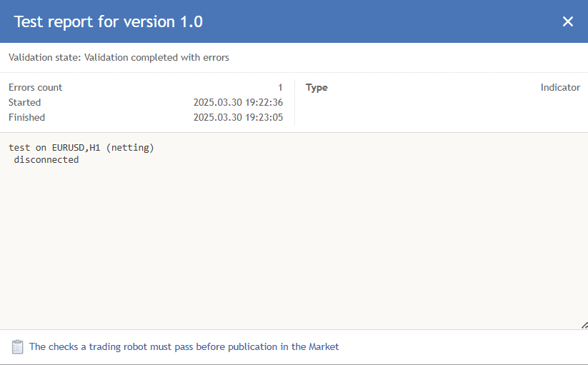Select the Started label
The image size is (588, 365).
pos(25,102)
